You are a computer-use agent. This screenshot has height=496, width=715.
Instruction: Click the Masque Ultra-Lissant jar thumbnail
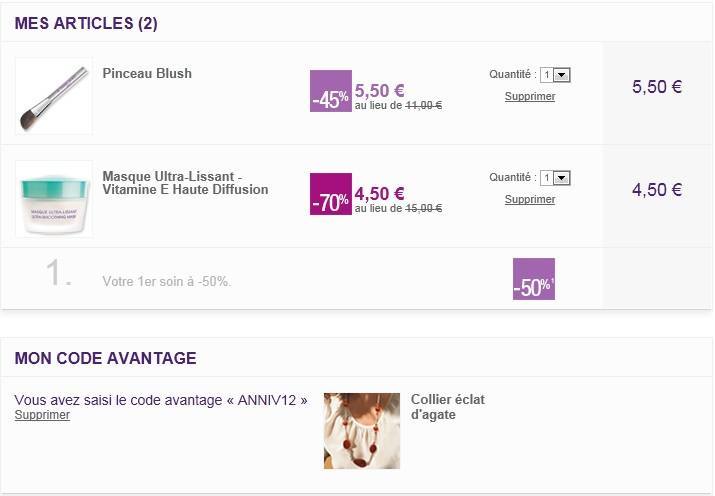54,199
